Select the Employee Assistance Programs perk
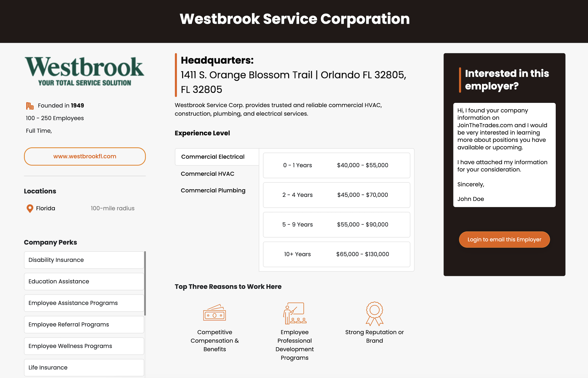The width and height of the screenshot is (588, 378). [84, 303]
